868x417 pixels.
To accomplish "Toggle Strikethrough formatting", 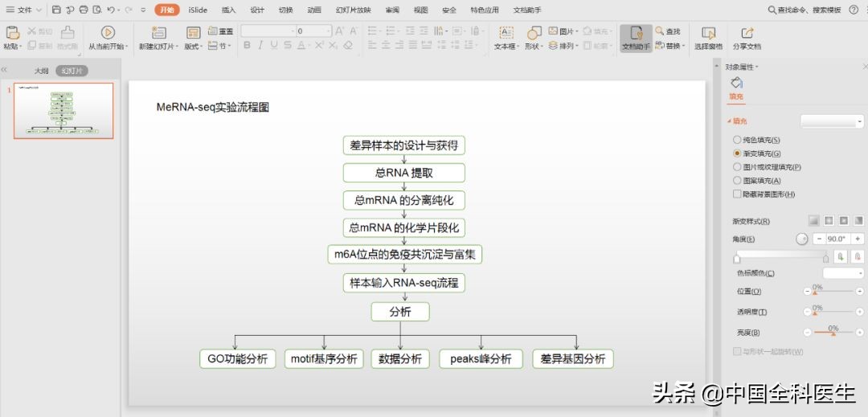I will click(x=287, y=45).
